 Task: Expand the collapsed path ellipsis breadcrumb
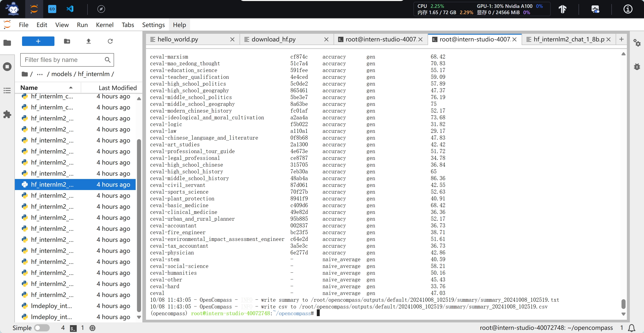40,74
